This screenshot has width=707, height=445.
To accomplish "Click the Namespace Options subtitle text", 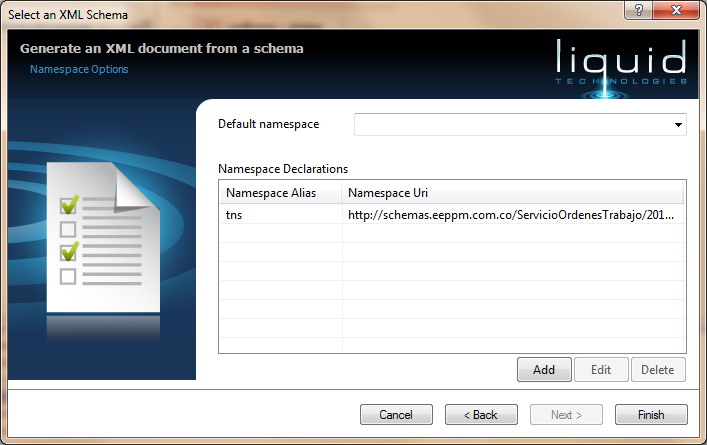I will coord(79,69).
